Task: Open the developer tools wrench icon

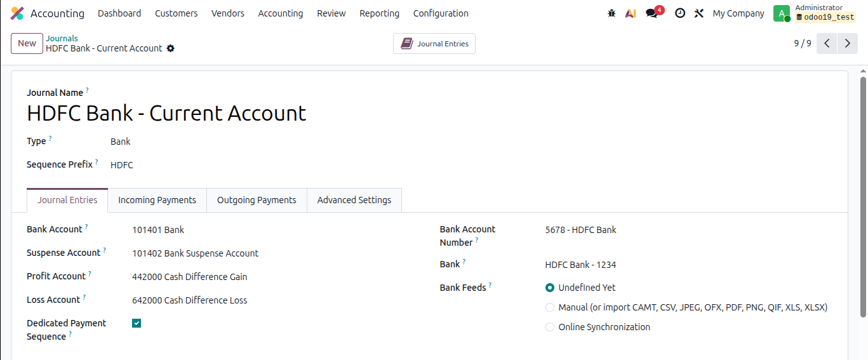Action: coord(699,13)
